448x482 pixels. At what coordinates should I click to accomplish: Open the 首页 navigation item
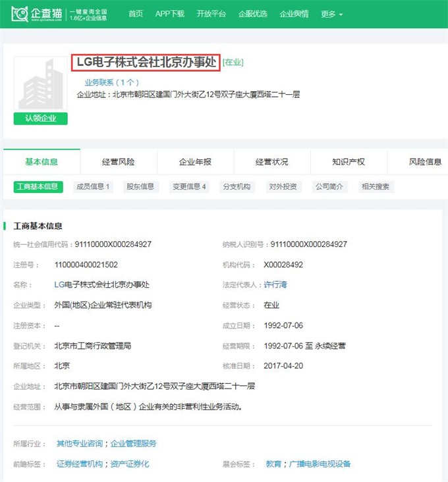tap(136, 14)
